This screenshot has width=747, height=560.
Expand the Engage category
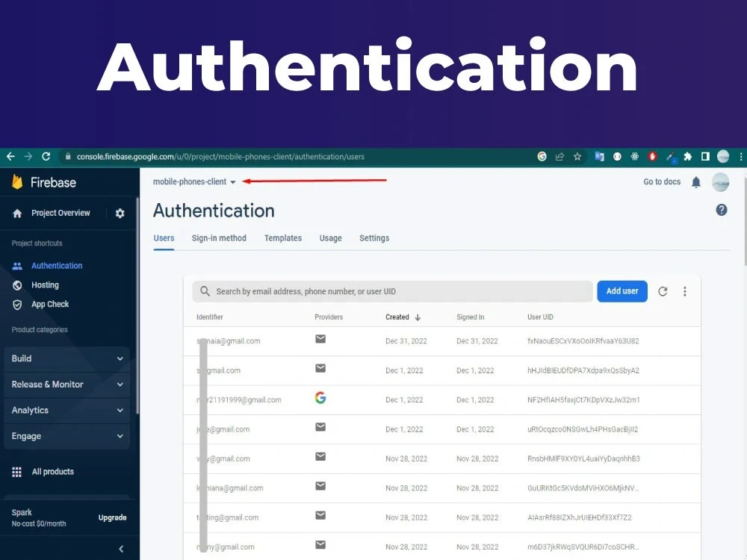coord(66,436)
